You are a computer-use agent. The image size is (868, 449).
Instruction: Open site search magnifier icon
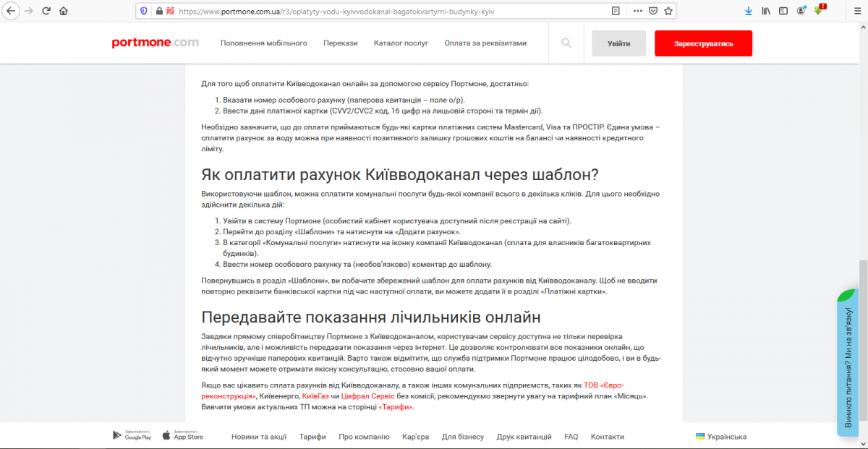point(566,43)
